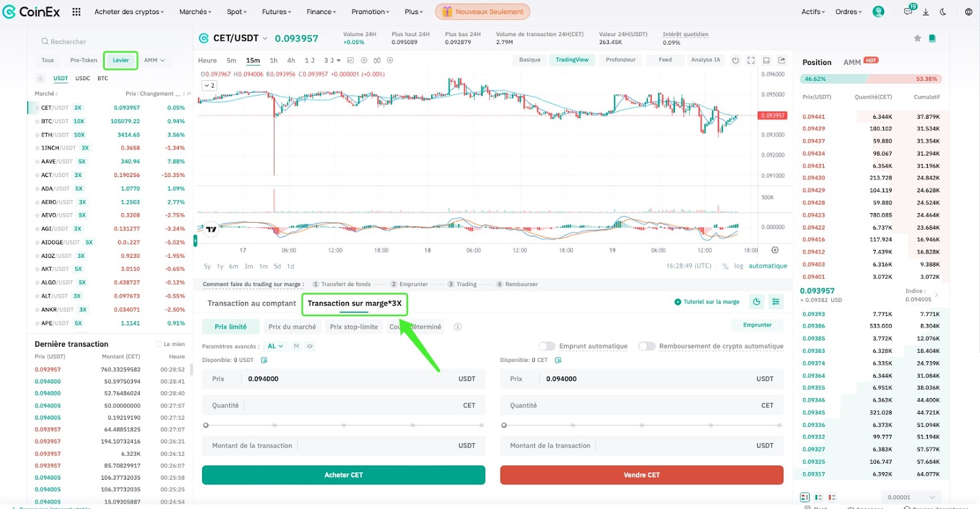Screen dimensions: 980x509
Task: Click the download app icon
Action: [x=925, y=12]
